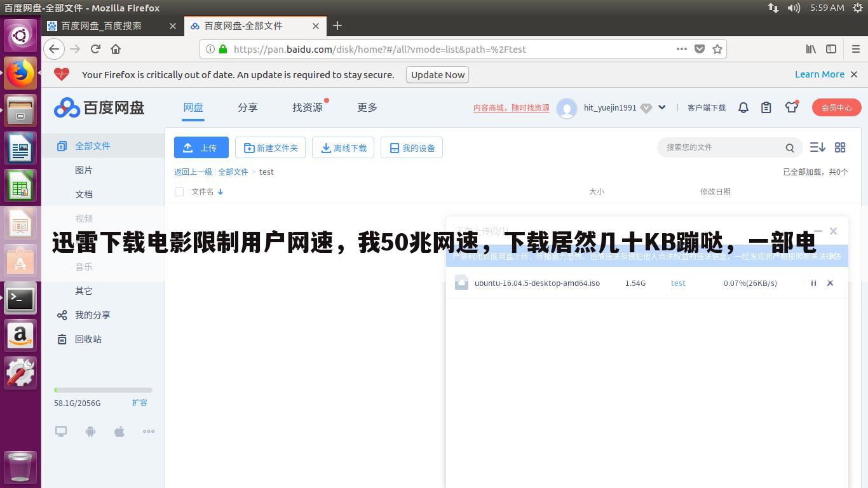Open Terminal from the Ubuntu dock
868x488 pixels.
pyautogui.click(x=20, y=297)
